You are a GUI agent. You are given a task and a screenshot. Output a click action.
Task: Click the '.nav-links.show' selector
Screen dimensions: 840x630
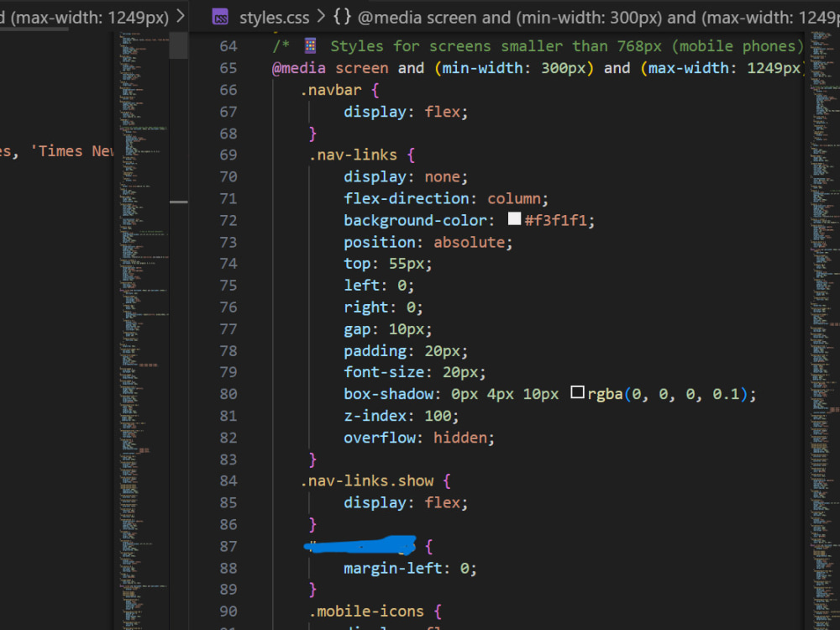(x=366, y=480)
